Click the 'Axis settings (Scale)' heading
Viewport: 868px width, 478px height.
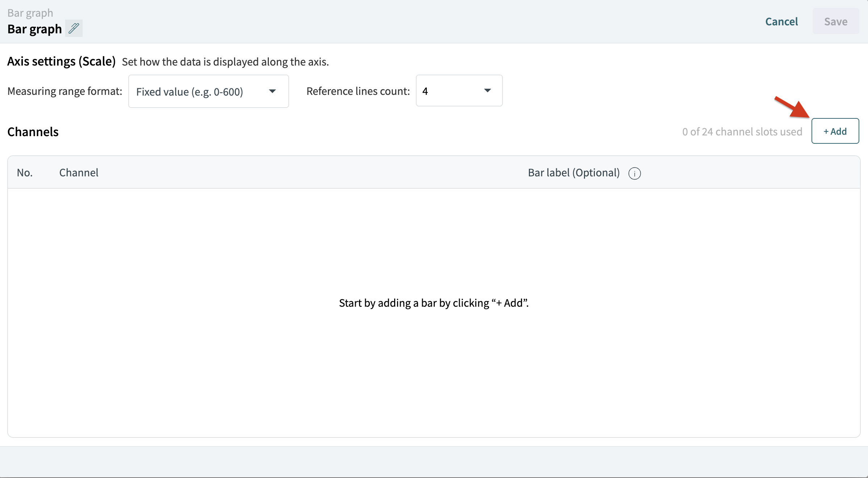[x=61, y=62]
